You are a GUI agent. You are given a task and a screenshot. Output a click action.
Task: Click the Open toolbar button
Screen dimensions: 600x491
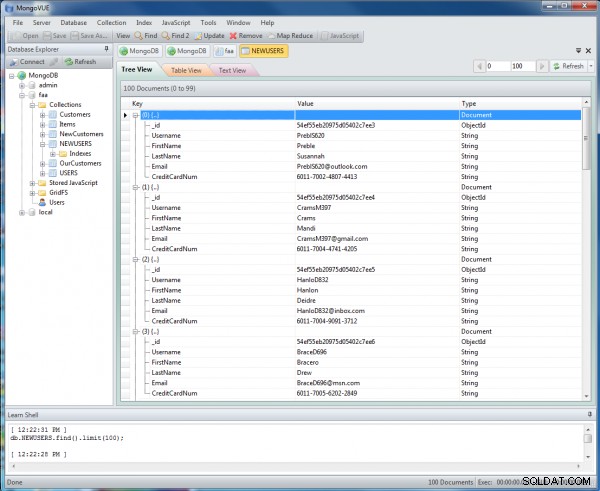(x=26, y=36)
